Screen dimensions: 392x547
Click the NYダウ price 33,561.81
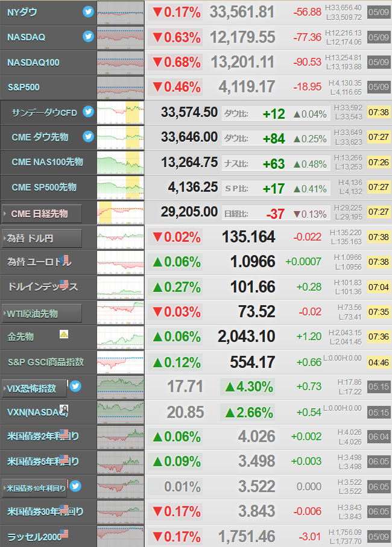[x=242, y=12]
